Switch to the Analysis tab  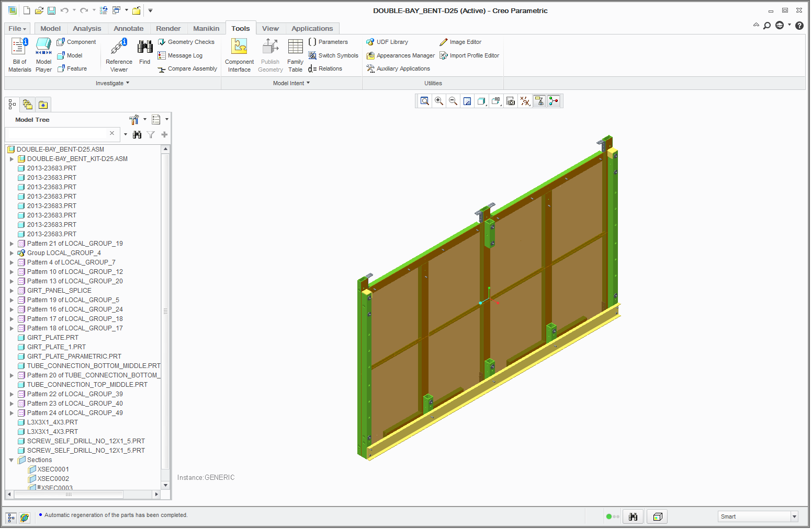click(x=87, y=29)
